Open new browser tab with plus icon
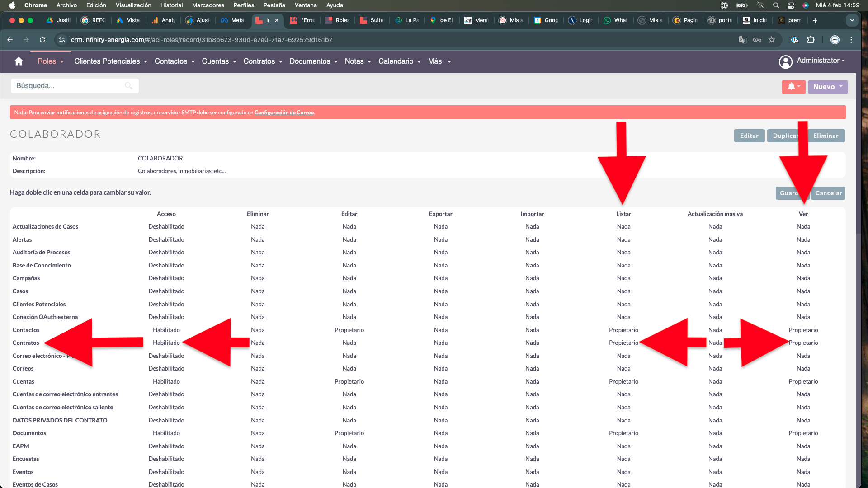The width and height of the screenshot is (868, 488). 815,20
